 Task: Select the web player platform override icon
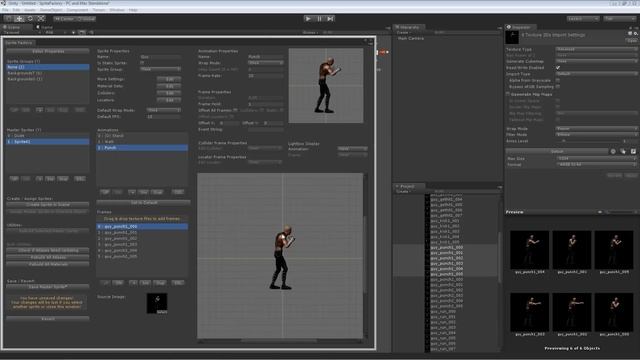pyautogui.click(x=613, y=151)
